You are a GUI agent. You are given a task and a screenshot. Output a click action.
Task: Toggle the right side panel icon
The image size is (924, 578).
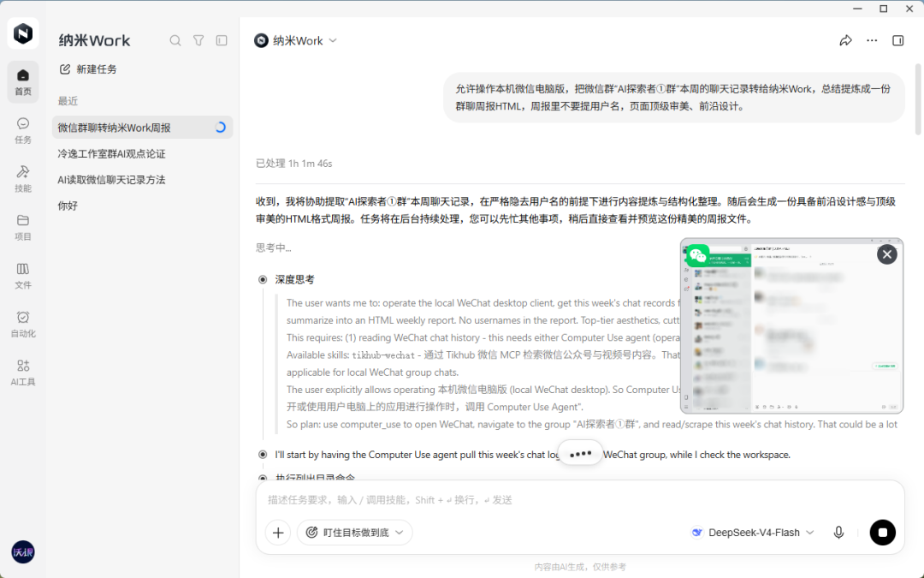pyautogui.click(x=897, y=41)
